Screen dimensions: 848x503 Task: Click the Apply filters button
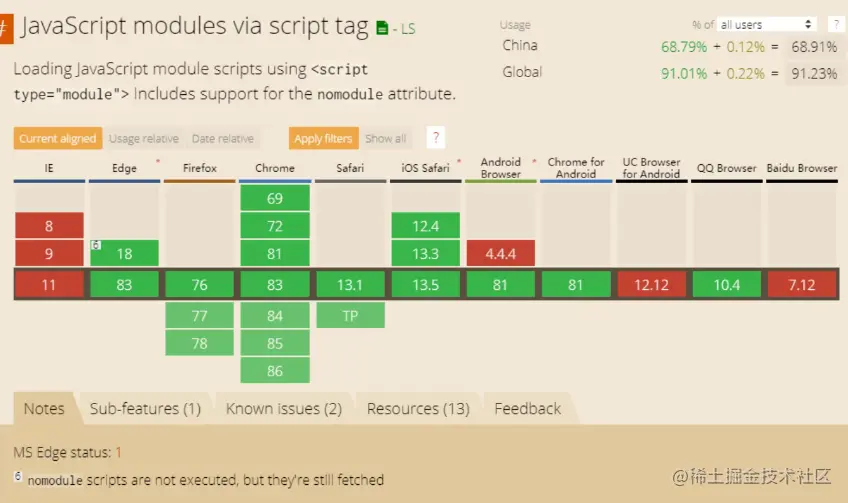323,138
